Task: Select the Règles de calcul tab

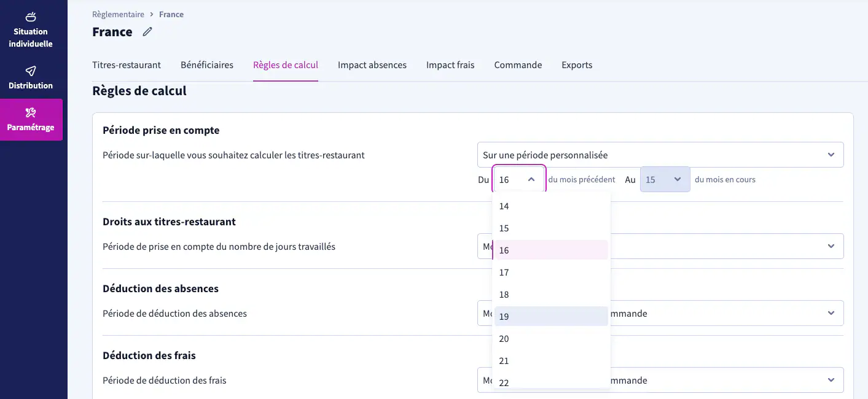Action: [x=286, y=65]
